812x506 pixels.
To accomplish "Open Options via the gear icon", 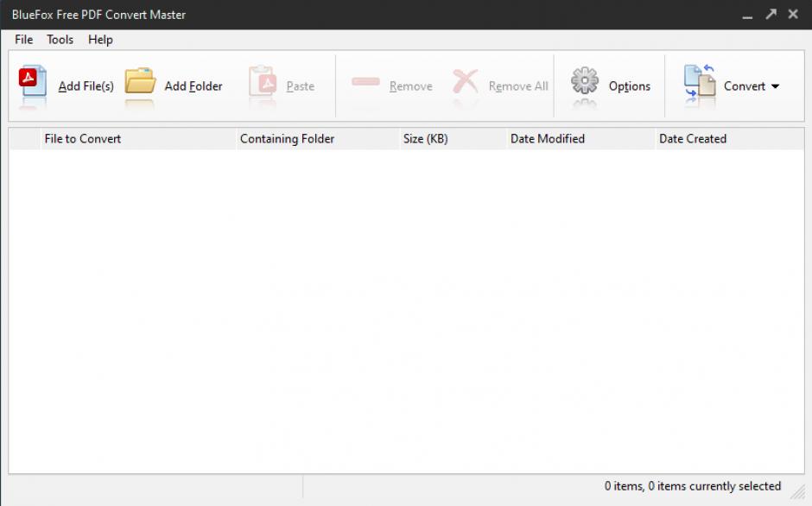I will click(x=585, y=81).
